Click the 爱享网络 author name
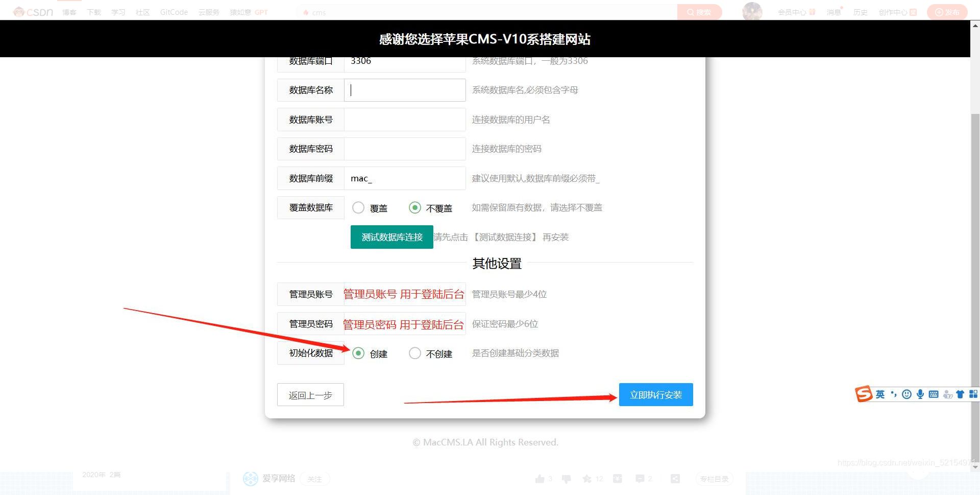980x495 pixels. (x=279, y=479)
